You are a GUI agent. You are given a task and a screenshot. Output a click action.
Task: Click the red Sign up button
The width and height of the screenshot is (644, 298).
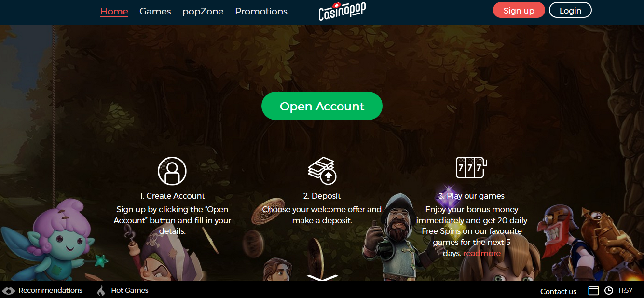click(x=519, y=10)
